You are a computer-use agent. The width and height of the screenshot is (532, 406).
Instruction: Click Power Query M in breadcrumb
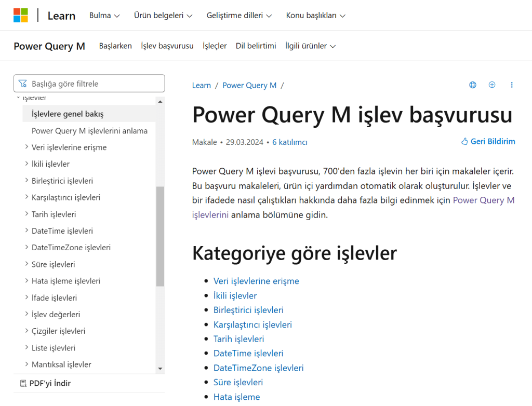pos(249,86)
